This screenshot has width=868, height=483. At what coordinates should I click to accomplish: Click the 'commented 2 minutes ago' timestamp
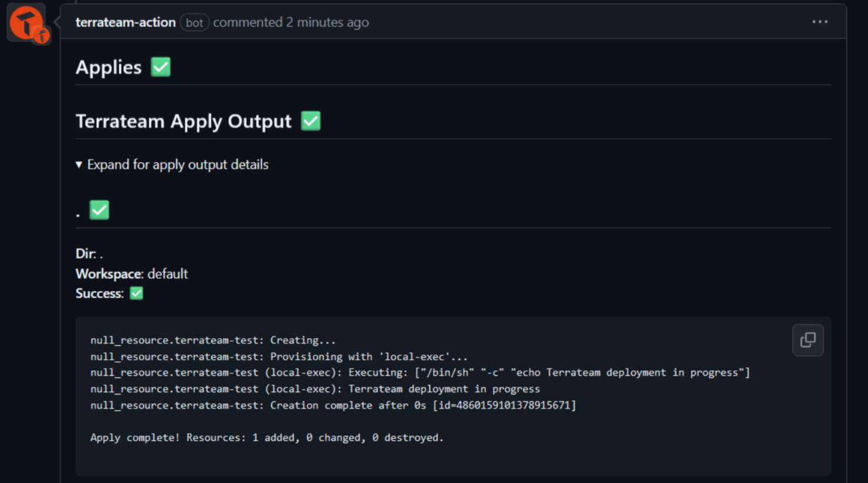point(291,22)
